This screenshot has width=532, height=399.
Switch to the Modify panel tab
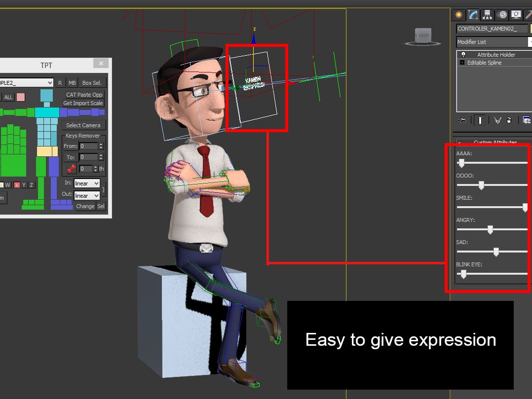473,15
